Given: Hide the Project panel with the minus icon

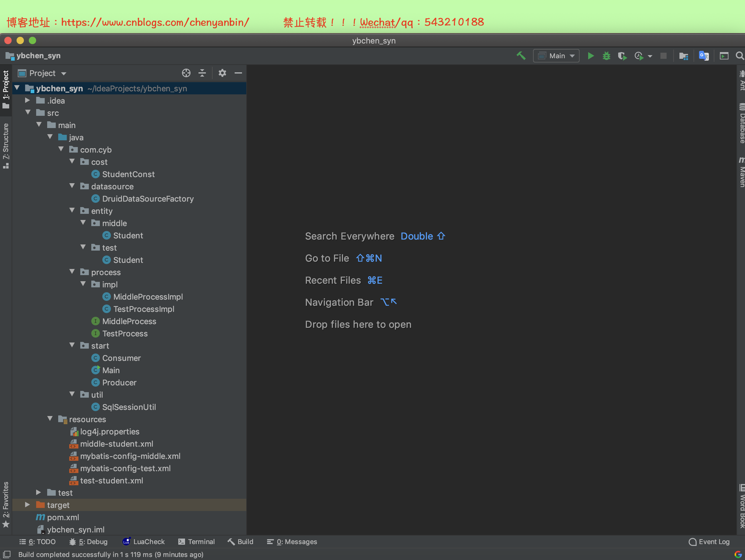Looking at the screenshot, I should coord(238,73).
